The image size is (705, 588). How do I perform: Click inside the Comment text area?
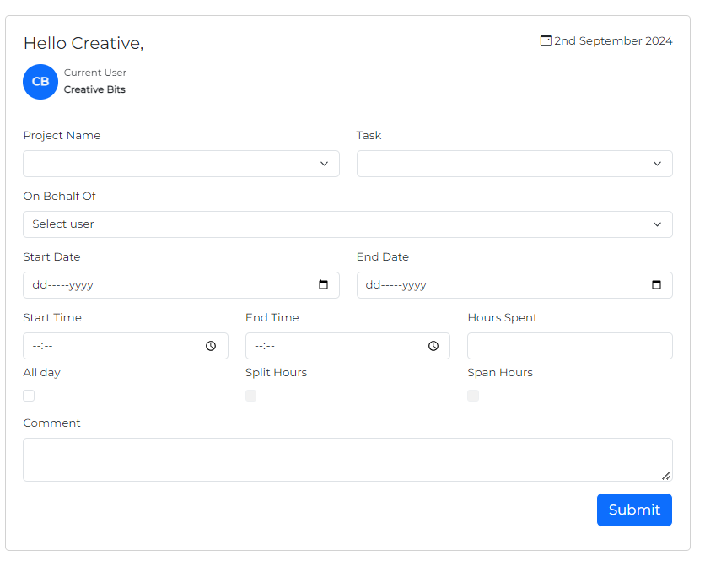click(347, 459)
